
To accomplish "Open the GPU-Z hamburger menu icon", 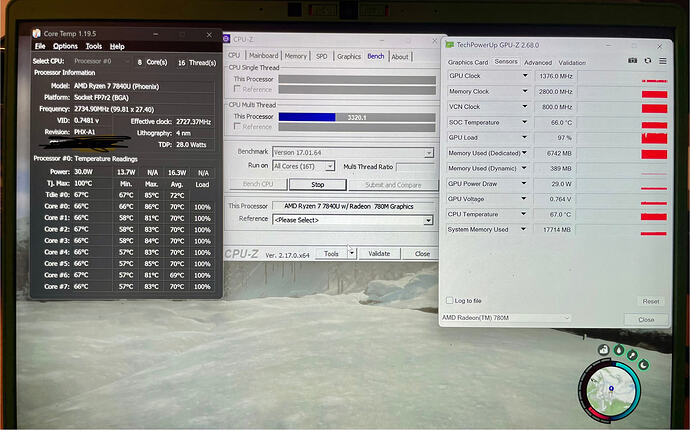I will point(663,61).
